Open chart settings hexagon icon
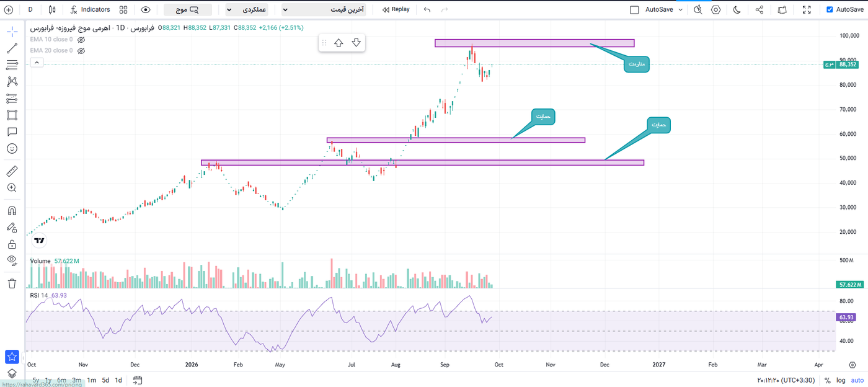 pyautogui.click(x=716, y=10)
